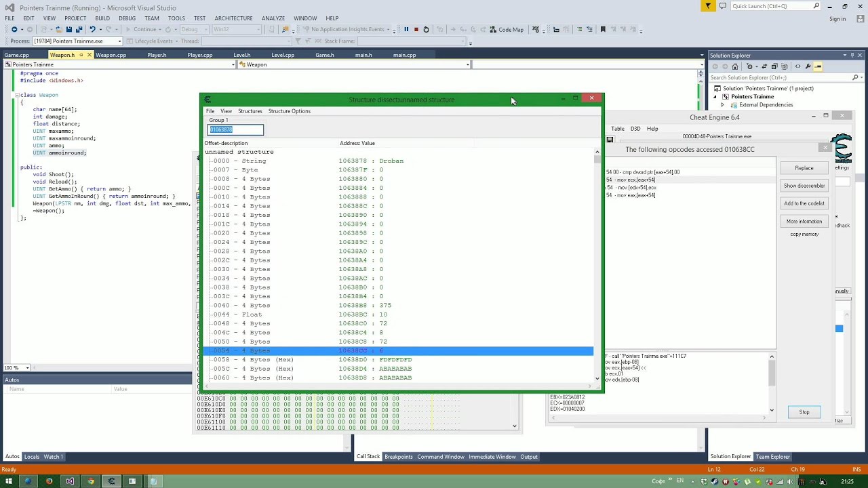Select the 0040 row with value 375

(x=398, y=305)
